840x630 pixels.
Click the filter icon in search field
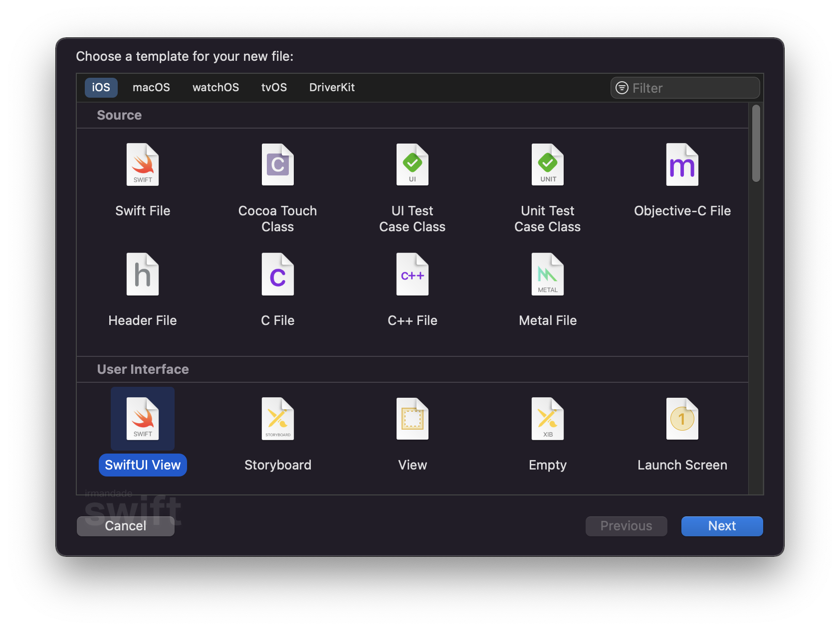pos(622,88)
